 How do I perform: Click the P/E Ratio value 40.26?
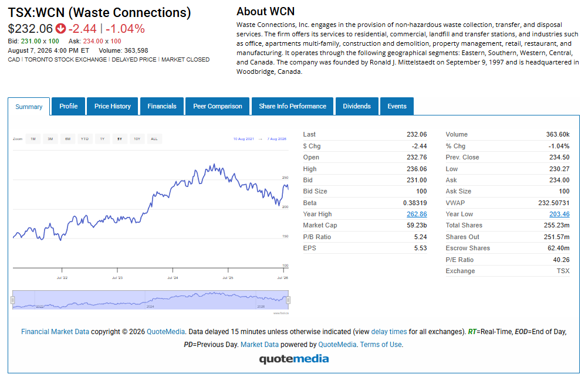[x=561, y=260]
